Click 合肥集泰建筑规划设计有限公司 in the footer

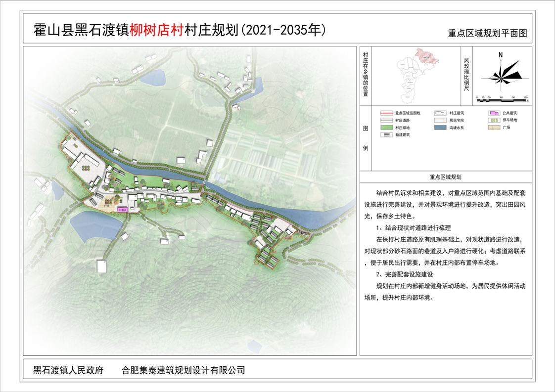pos(184,370)
